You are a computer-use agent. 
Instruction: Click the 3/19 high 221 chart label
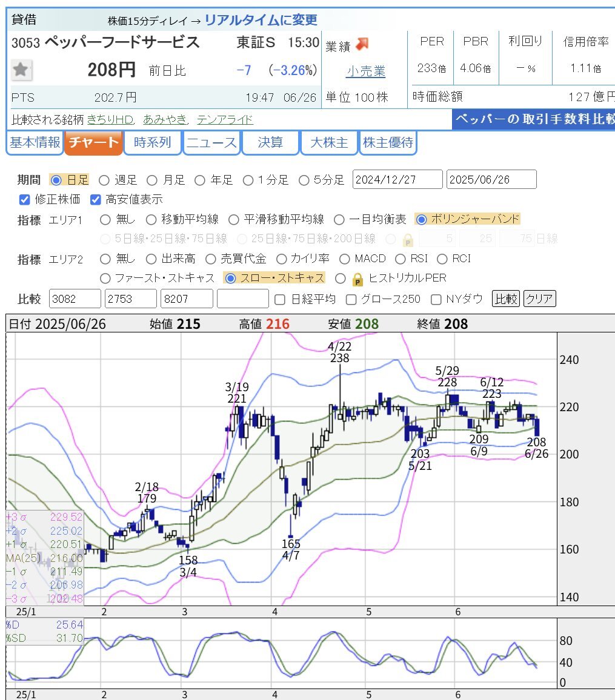click(237, 393)
